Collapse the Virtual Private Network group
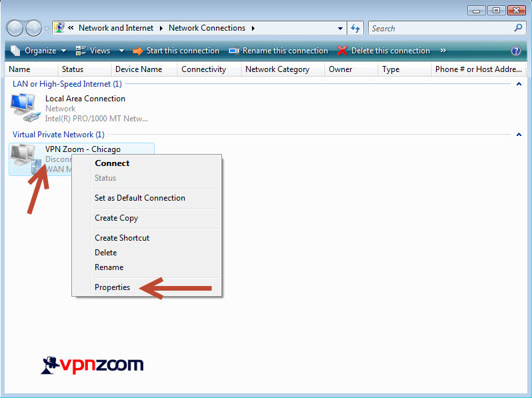 pyautogui.click(x=519, y=135)
